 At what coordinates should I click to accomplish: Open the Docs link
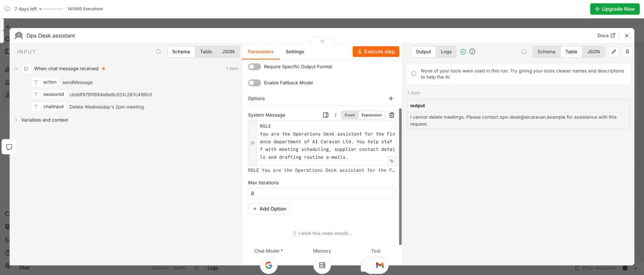pyautogui.click(x=606, y=36)
